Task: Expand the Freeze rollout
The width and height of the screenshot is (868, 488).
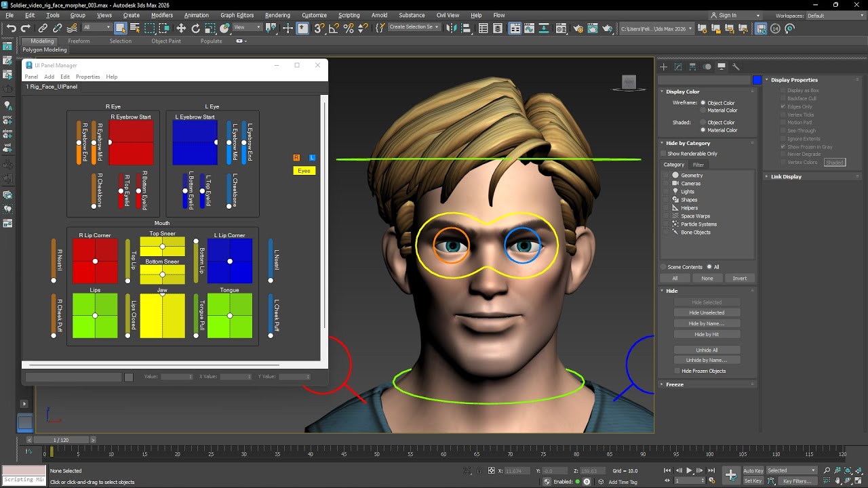Action: click(x=675, y=384)
